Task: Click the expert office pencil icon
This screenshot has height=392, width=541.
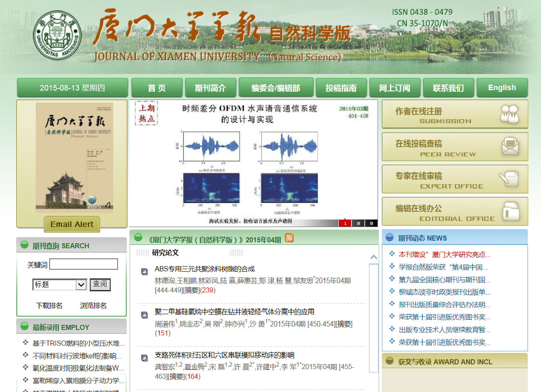Action: (x=508, y=179)
